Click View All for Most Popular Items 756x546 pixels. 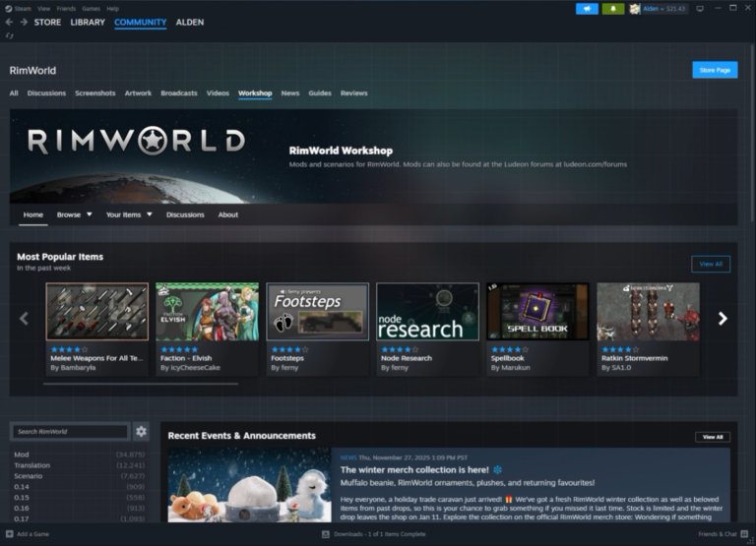711,264
